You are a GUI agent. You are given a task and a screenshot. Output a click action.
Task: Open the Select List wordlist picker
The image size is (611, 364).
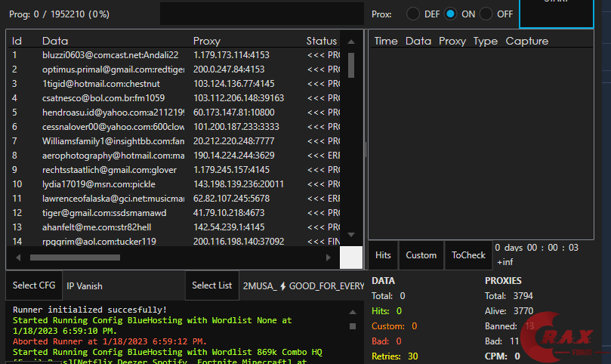[211, 285]
